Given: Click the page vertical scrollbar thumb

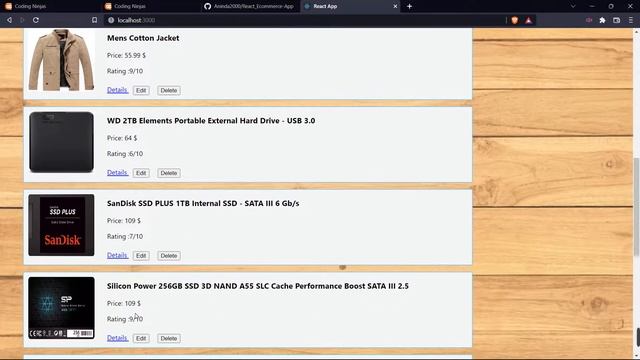Looking at the screenshot, I should tap(636, 207).
